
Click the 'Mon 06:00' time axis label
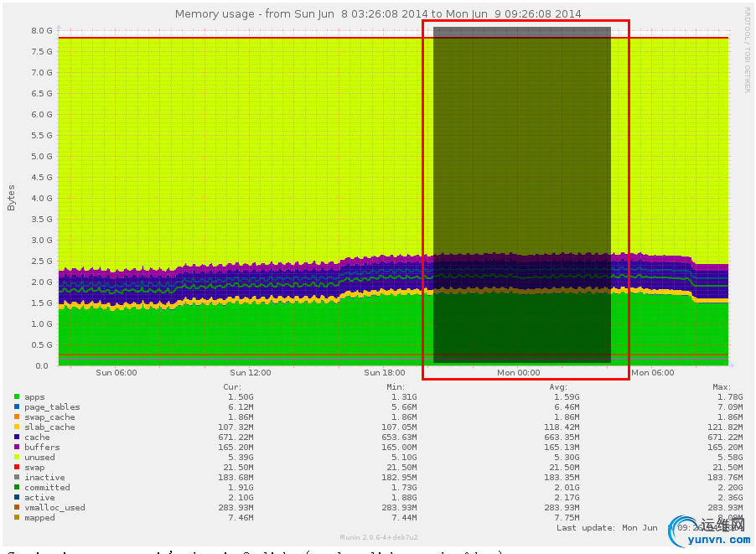pos(652,373)
